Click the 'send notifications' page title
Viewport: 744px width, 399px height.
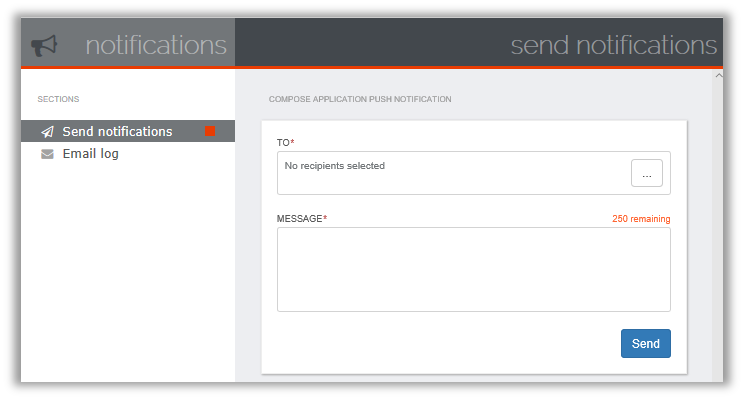click(x=614, y=45)
